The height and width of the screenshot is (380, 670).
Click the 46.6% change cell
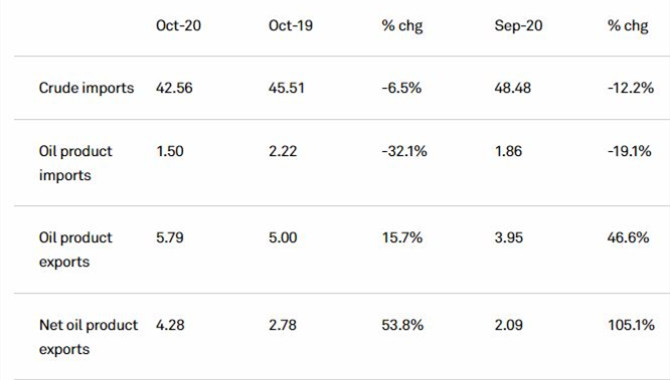point(628,238)
